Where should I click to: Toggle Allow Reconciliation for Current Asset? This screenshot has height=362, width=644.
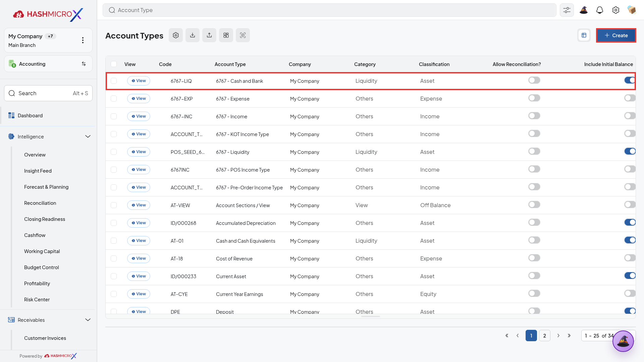[x=534, y=276]
